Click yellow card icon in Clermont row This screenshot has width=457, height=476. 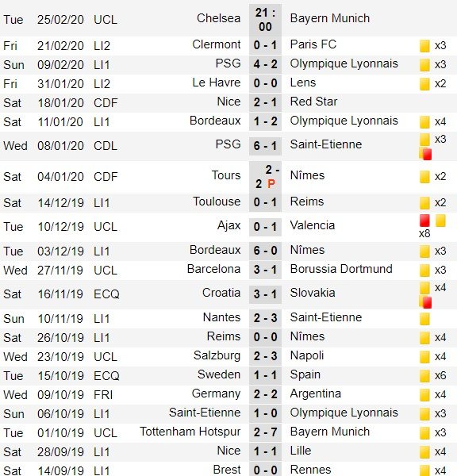pos(424,46)
